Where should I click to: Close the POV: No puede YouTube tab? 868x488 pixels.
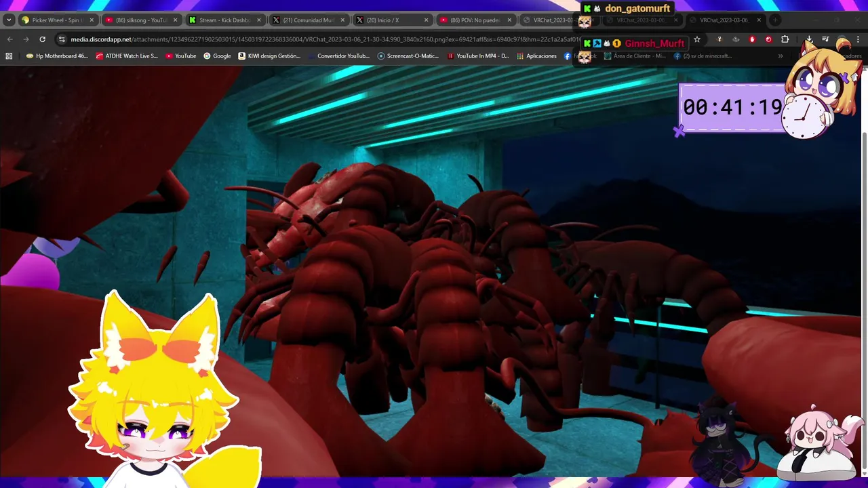(x=509, y=20)
